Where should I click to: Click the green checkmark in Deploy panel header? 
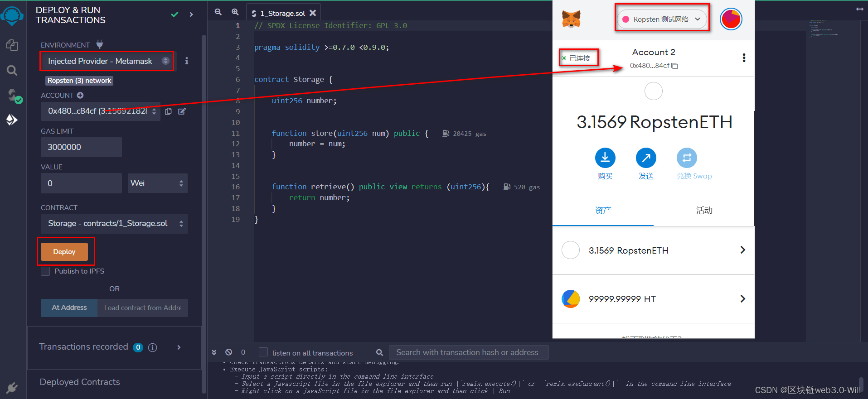[x=175, y=14]
